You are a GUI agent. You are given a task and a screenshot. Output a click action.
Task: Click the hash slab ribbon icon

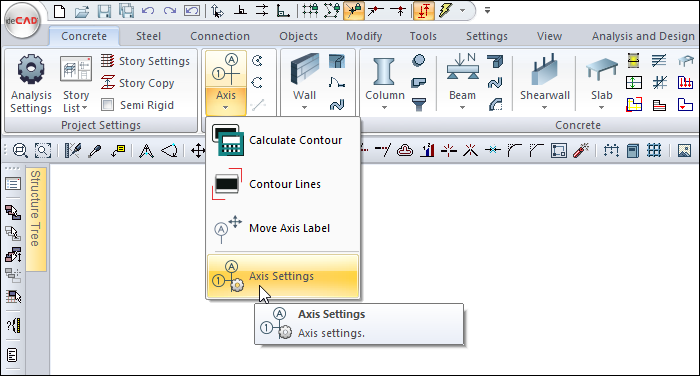pos(659,83)
